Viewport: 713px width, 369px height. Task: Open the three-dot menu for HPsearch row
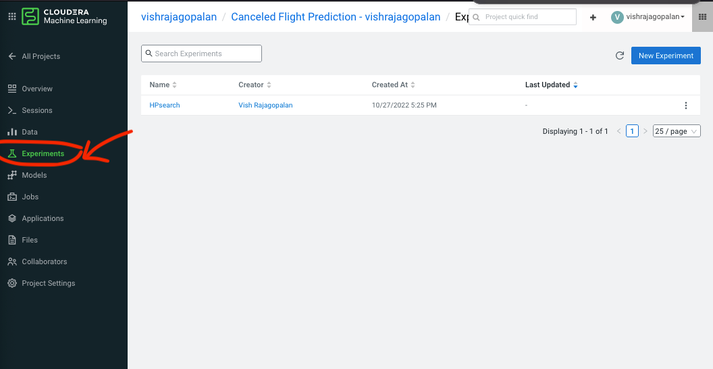(686, 105)
